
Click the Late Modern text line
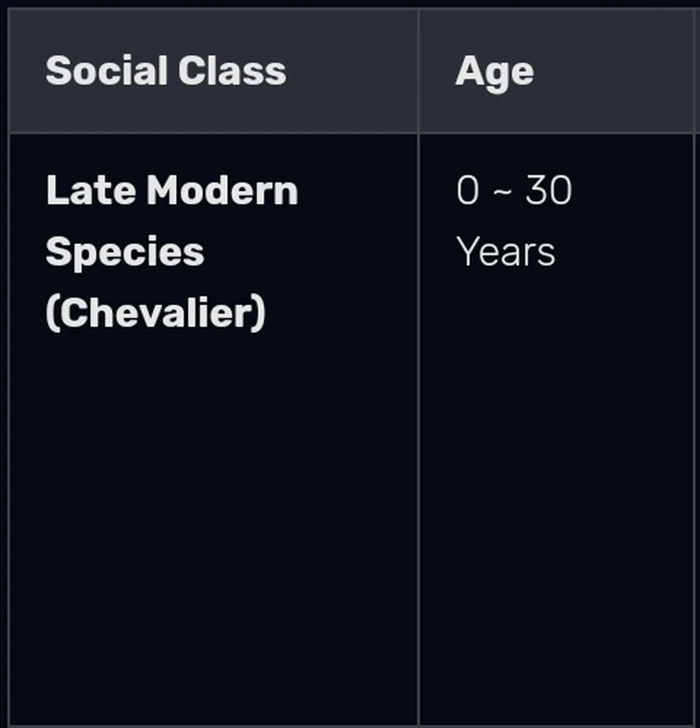coord(172,190)
